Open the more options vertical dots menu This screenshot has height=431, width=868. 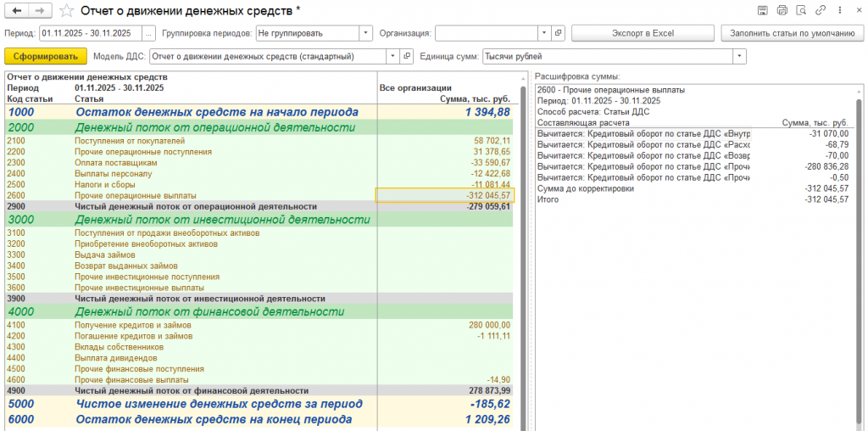click(x=838, y=10)
